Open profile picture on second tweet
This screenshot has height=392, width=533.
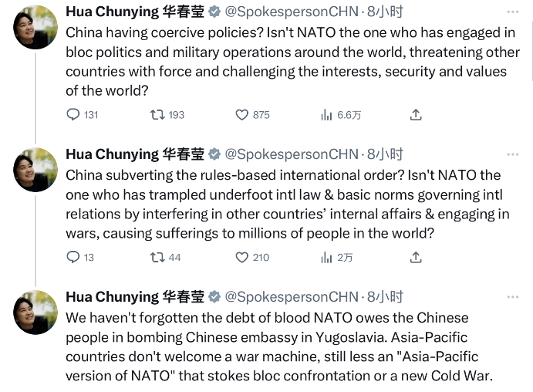tap(35, 171)
